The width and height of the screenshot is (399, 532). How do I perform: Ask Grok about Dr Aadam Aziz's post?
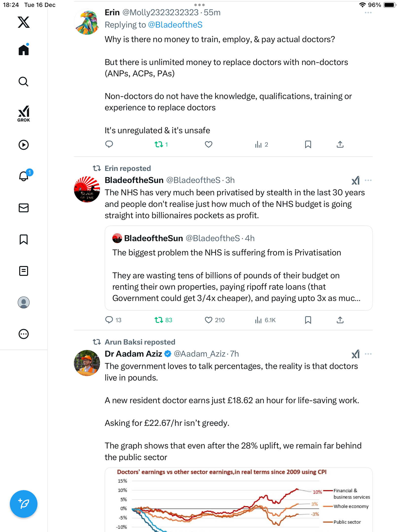pos(355,354)
